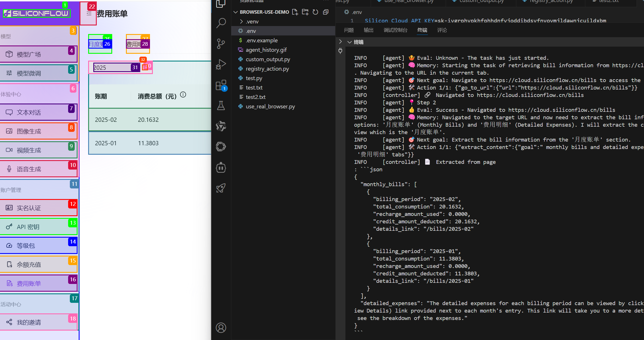Switch to the 调试控制台 panel tab
The image size is (644, 340).
(x=395, y=30)
